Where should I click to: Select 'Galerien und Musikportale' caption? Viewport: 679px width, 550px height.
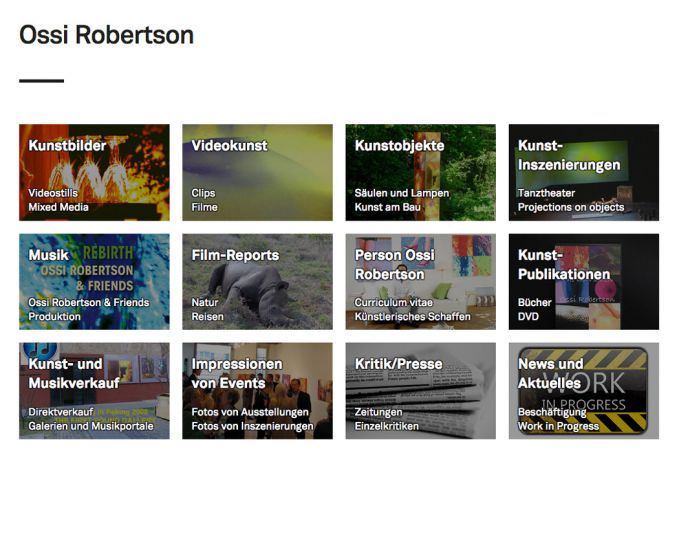pos(91,427)
